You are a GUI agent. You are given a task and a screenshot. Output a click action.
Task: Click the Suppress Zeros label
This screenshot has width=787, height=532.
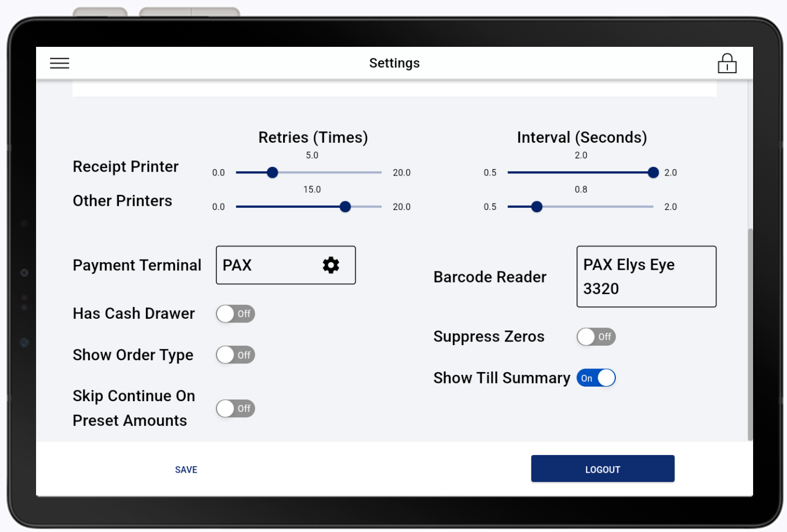tap(489, 337)
